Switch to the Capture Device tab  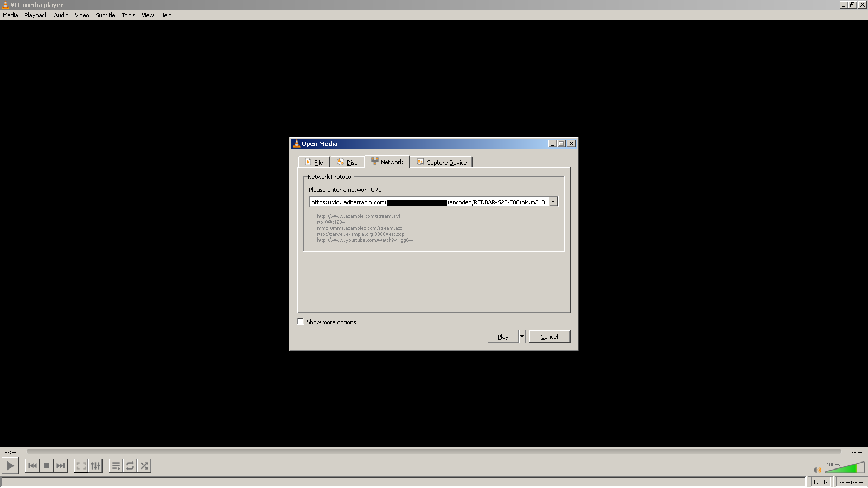tap(441, 162)
